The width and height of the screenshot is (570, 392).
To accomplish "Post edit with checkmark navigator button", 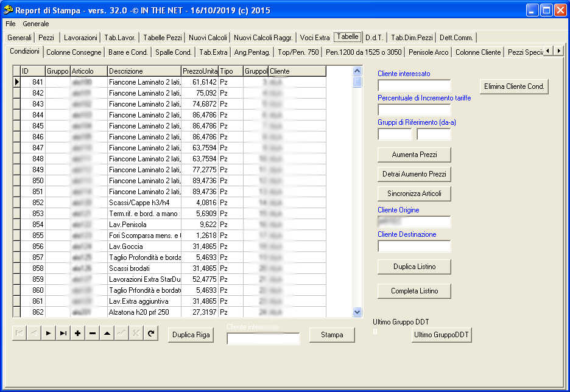I will pyautogui.click(x=122, y=333).
